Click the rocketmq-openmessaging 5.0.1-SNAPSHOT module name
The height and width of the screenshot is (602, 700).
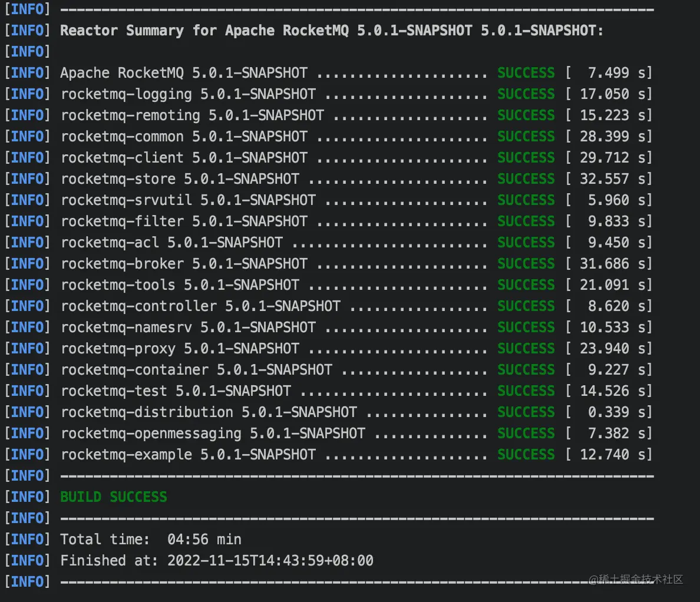click(x=213, y=434)
